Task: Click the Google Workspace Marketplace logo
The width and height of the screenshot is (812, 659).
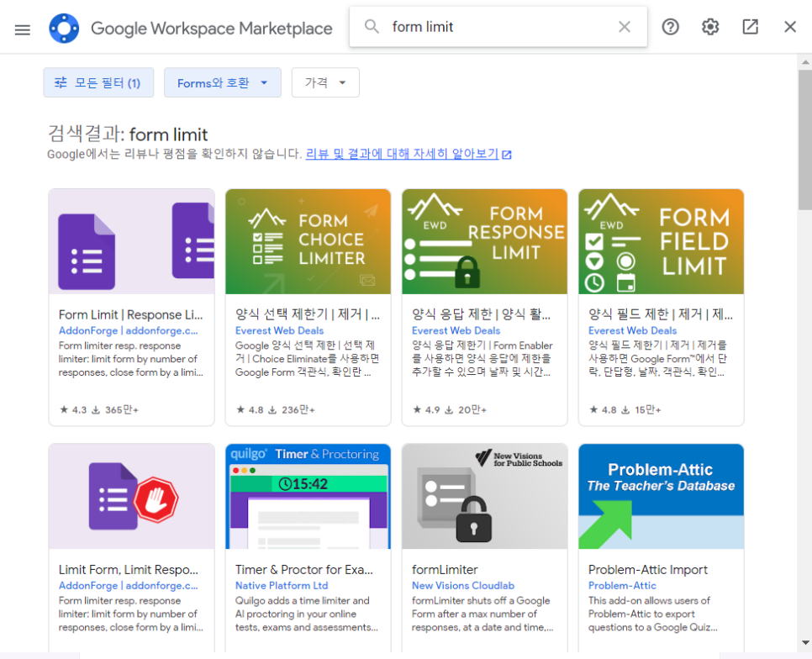Action: [64, 28]
